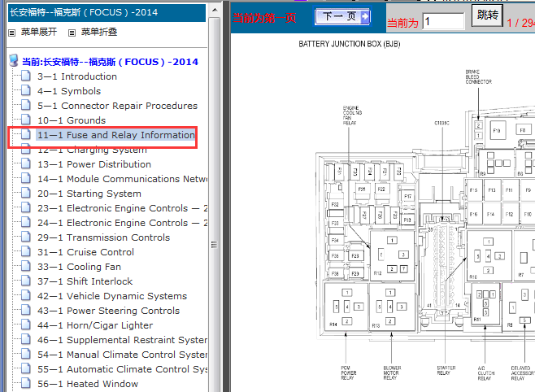Open 33—1 Cooling Fan

(x=79, y=267)
